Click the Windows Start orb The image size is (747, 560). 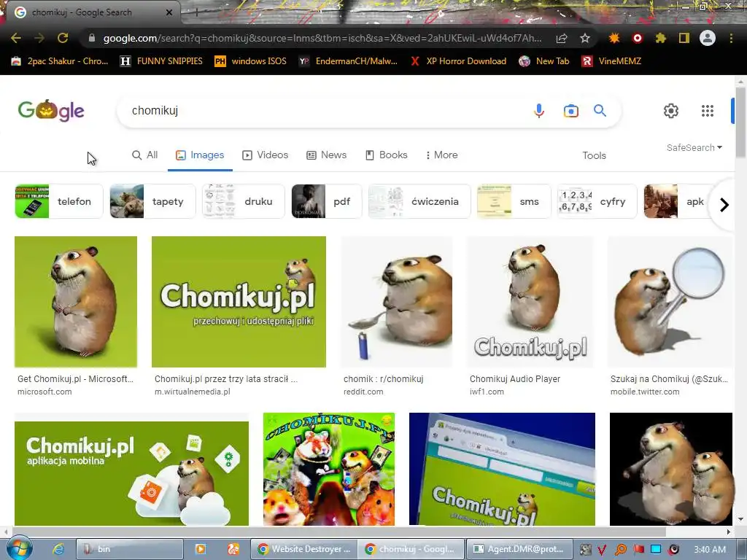click(x=20, y=548)
